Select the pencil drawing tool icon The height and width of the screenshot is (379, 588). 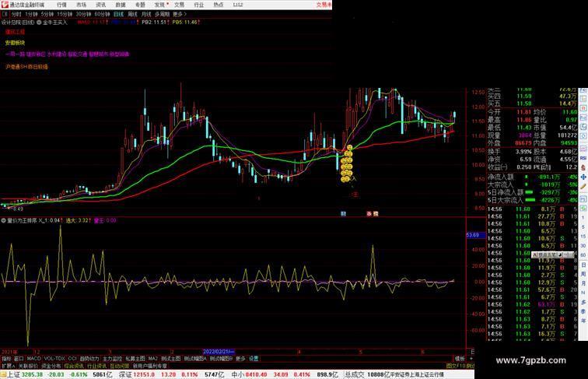pyautogui.click(x=583, y=186)
